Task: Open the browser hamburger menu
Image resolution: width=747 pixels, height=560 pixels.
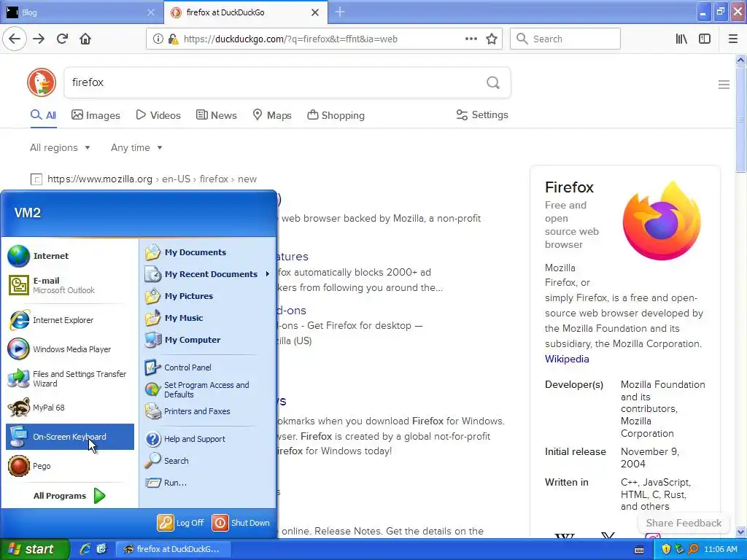Action: (x=733, y=39)
